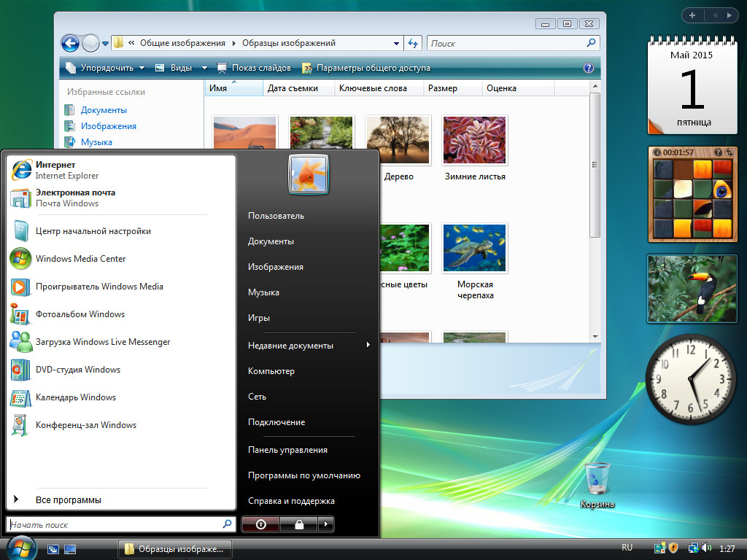The width and height of the screenshot is (747, 560).
Task: Open Документы favorite link in Explorer sidebar
Action: tap(104, 110)
